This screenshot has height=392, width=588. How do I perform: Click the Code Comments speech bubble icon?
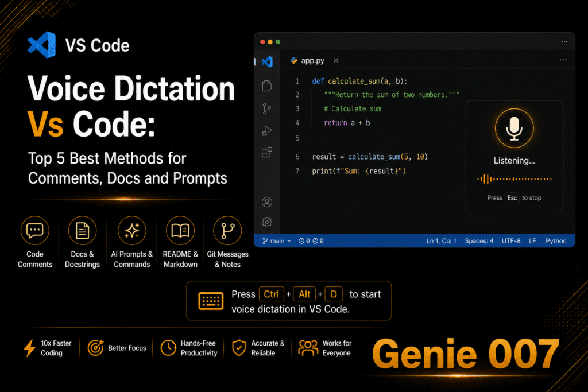tap(35, 231)
